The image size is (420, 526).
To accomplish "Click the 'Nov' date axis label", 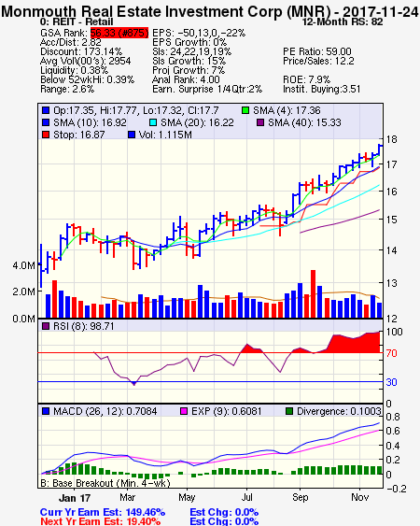I will 359,497.
